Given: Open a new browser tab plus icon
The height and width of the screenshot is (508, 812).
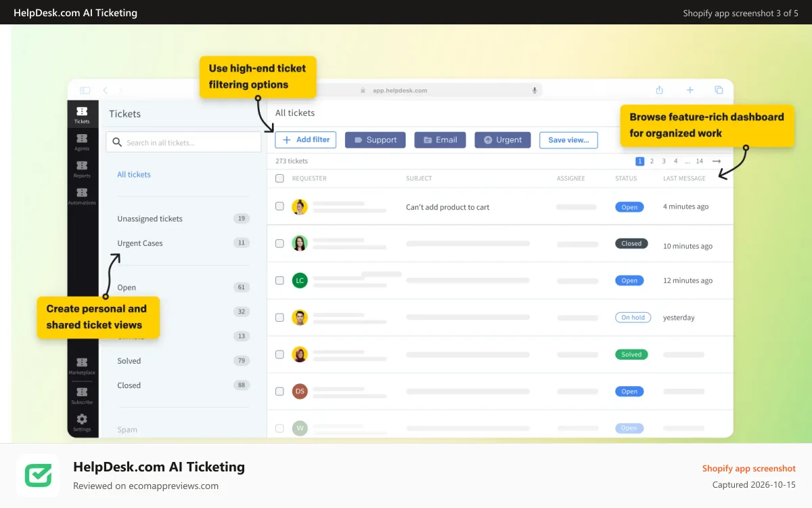Looking at the screenshot, I should click(690, 90).
